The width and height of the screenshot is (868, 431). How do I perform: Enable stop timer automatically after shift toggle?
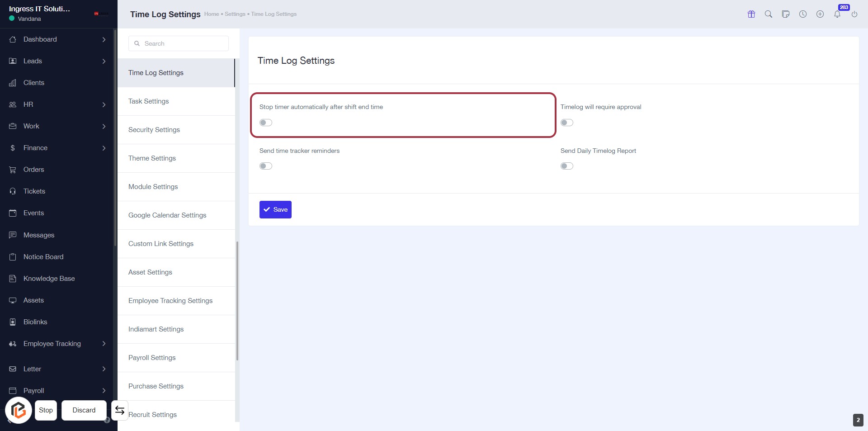tap(266, 123)
